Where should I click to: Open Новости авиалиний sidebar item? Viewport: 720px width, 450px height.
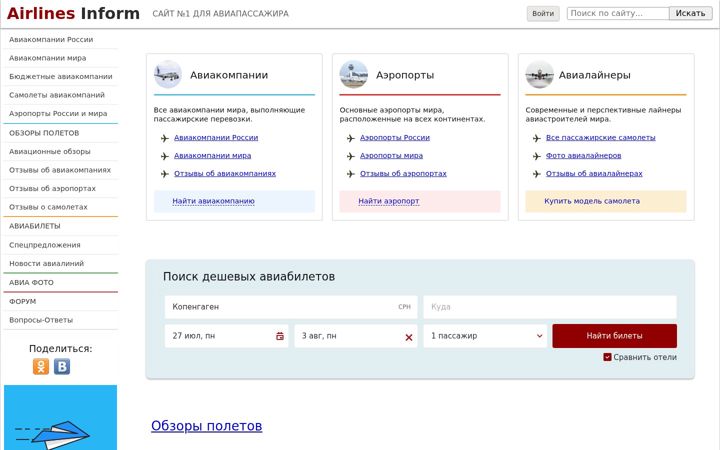[x=60, y=264]
